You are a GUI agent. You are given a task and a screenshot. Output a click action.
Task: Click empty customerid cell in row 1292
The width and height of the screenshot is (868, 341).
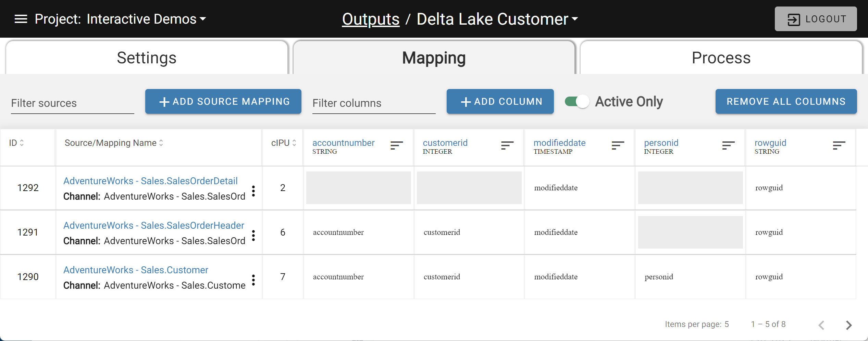pyautogui.click(x=469, y=188)
